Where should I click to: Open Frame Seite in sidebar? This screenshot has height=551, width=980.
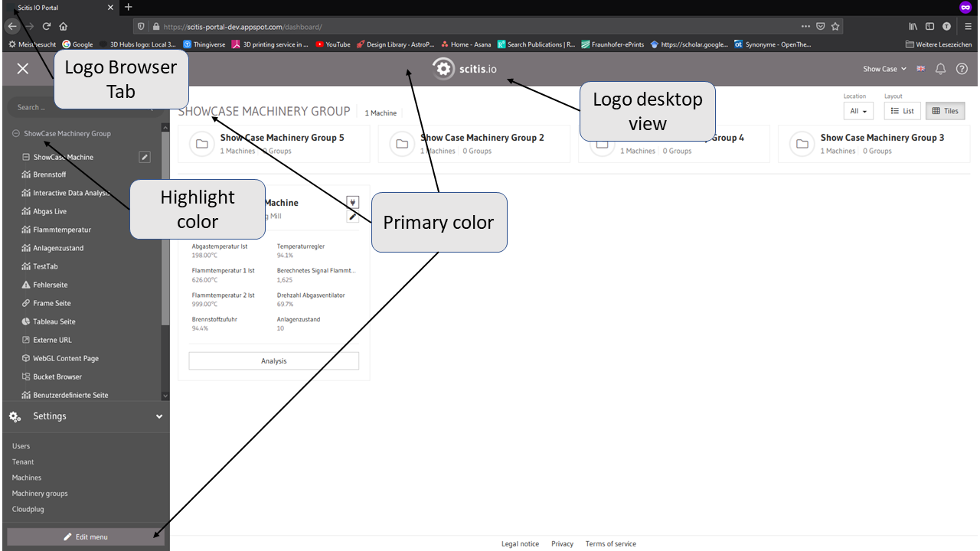coord(51,303)
